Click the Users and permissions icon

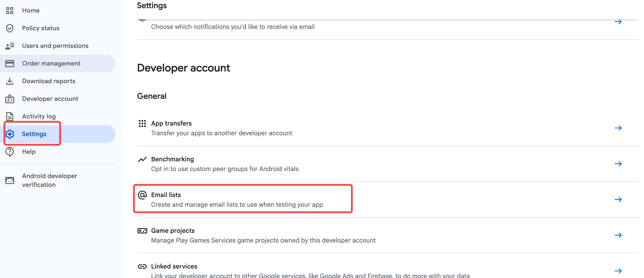(x=10, y=46)
